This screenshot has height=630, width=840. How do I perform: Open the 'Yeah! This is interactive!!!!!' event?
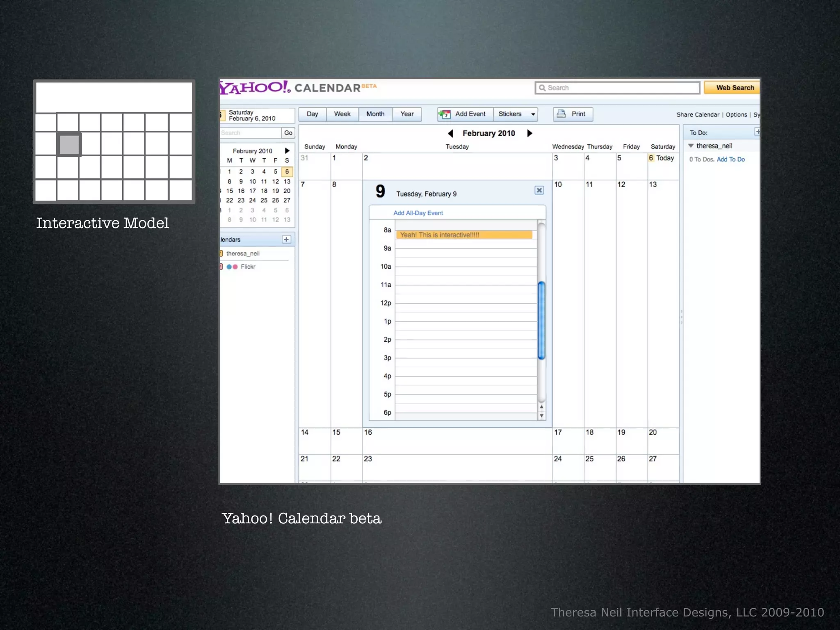464,235
